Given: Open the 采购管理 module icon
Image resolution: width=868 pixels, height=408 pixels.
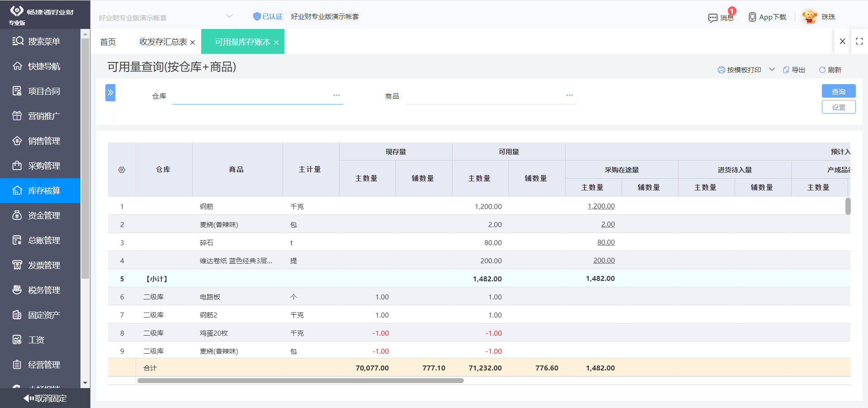Looking at the screenshot, I should click(x=17, y=166).
